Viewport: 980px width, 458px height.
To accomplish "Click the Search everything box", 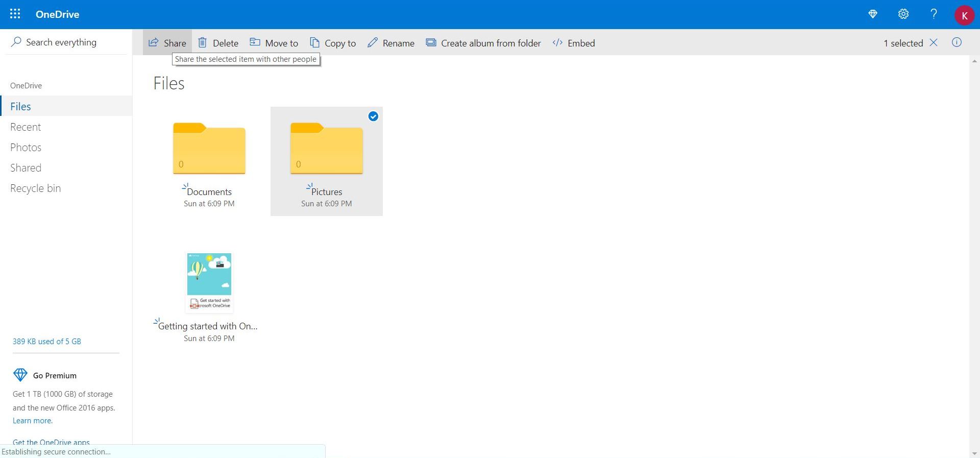I will coord(66,42).
